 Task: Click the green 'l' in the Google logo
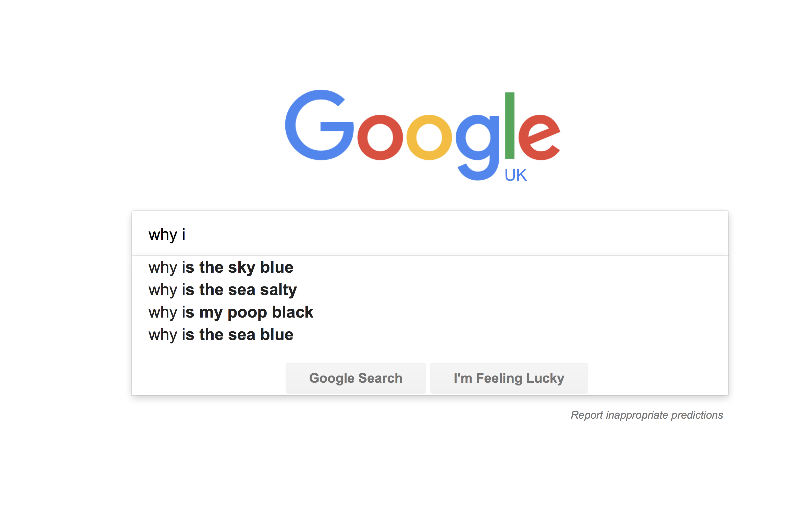509,125
